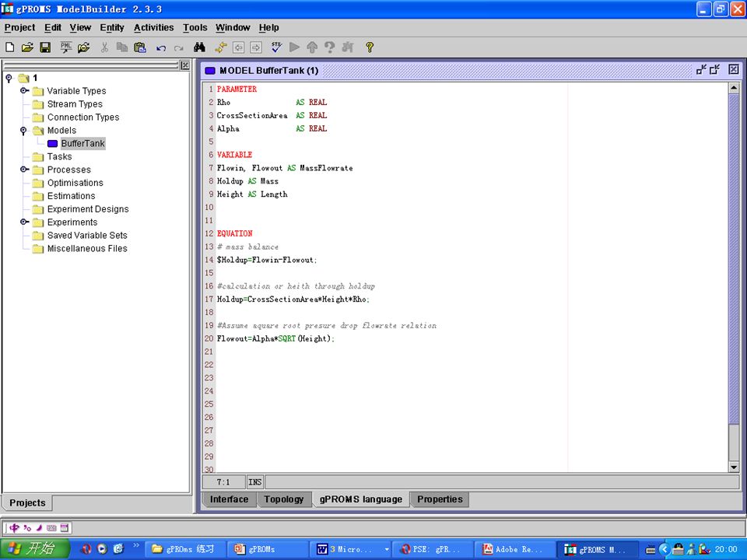The image size is (747, 560).
Task: Click the minimise-panel icon in the editor title bar
Action: (x=701, y=70)
